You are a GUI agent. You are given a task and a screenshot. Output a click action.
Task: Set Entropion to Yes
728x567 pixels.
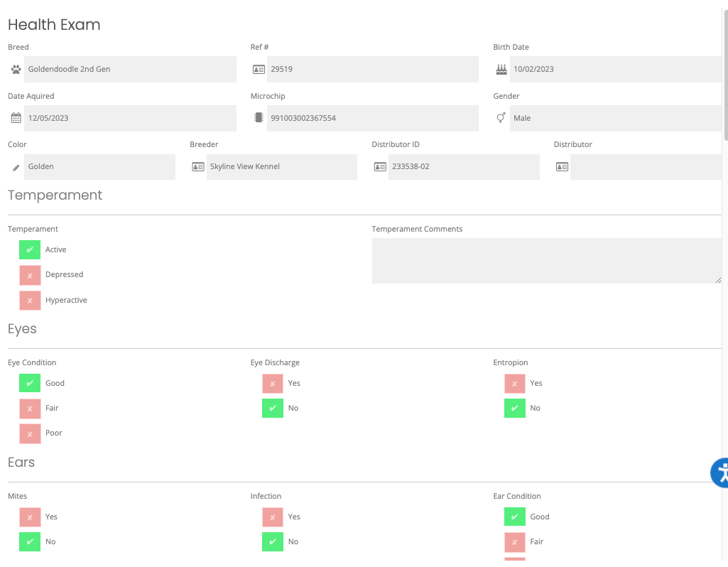(x=515, y=384)
